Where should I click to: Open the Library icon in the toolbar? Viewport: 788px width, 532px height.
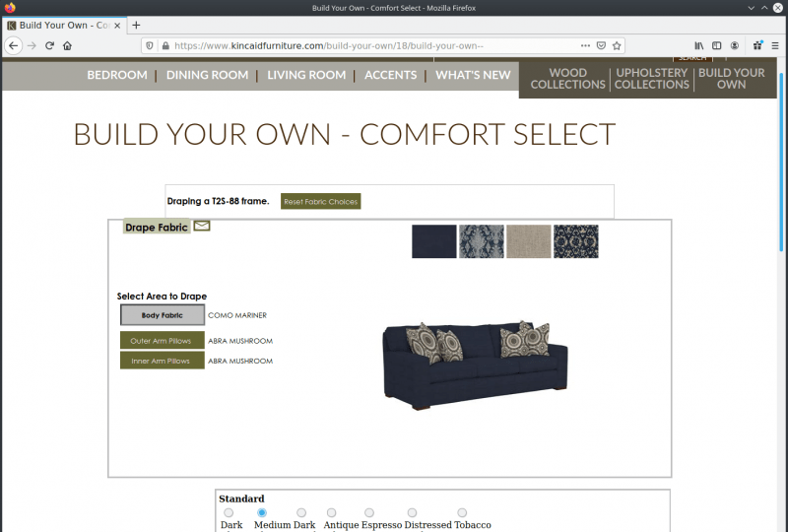tap(699, 45)
